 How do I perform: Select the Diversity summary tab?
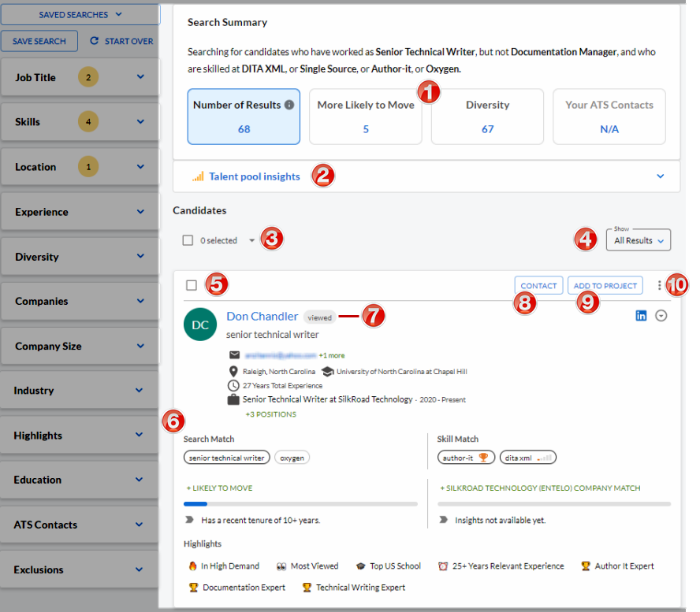pyautogui.click(x=487, y=117)
